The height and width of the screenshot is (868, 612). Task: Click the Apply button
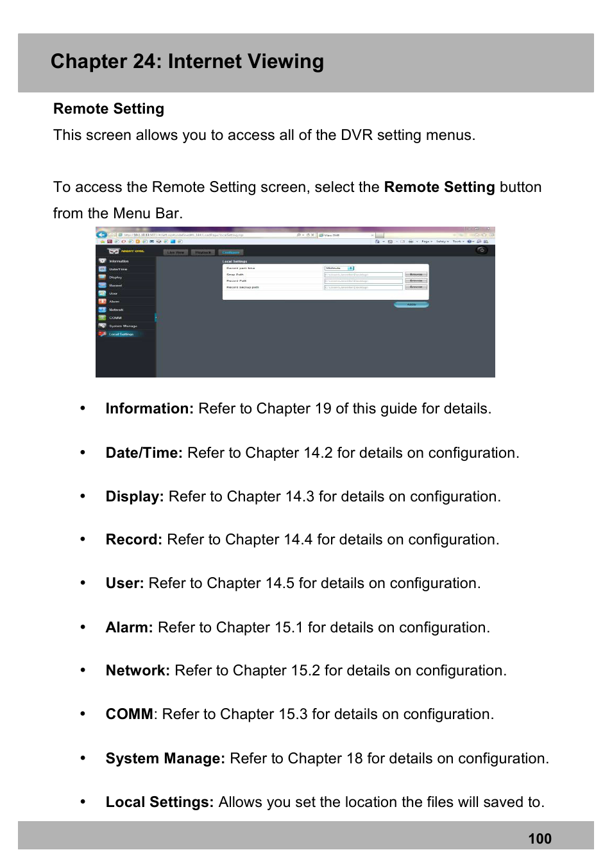(411, 304)
